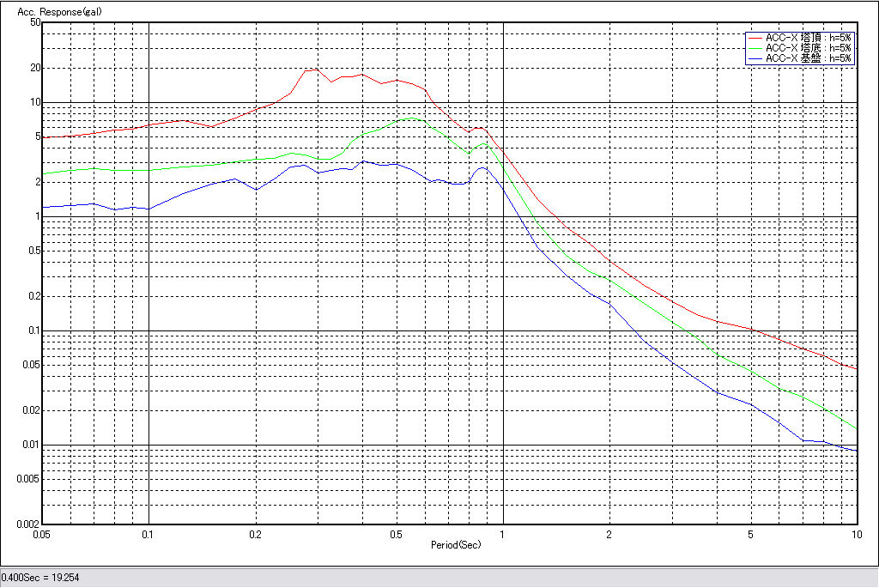The width and height of the screenshot is (879, 588).
Task: Click the Period(Sec) axis title
Action: pos(455,544)
